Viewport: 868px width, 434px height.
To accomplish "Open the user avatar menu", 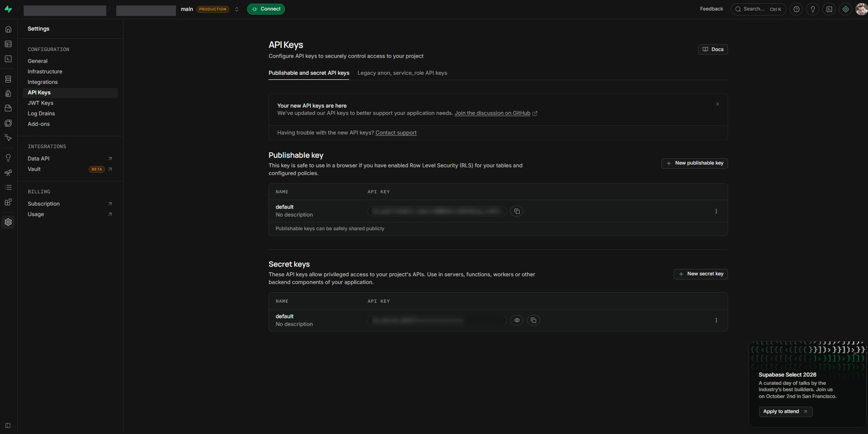I will [862, 9].
